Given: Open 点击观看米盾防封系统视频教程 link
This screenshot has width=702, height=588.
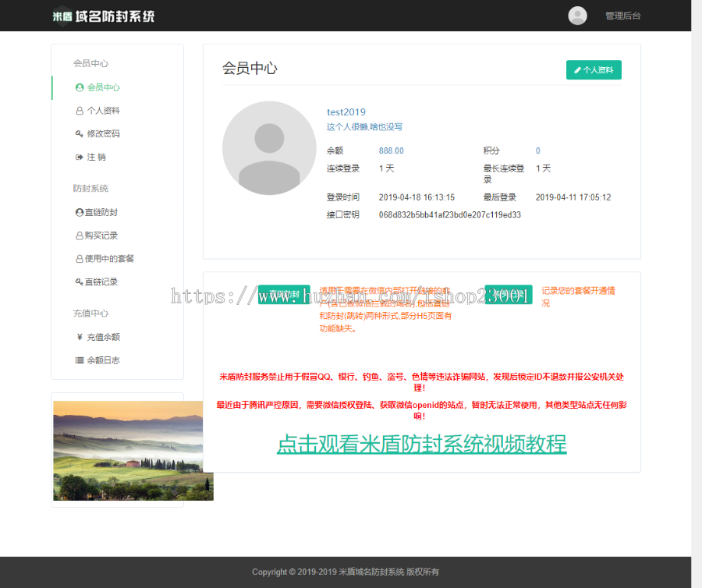Looking at the screenshot, I should 422,444.
